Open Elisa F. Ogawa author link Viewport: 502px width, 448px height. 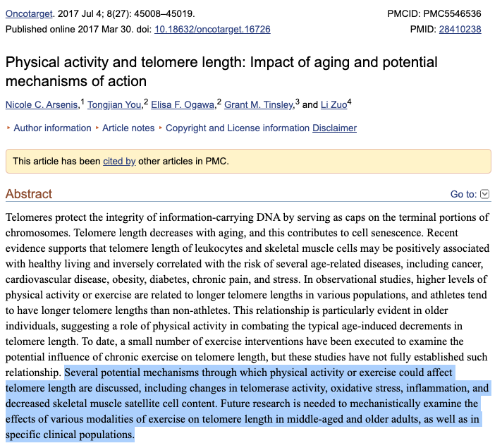pyautogui.click(x=183, y=105)
